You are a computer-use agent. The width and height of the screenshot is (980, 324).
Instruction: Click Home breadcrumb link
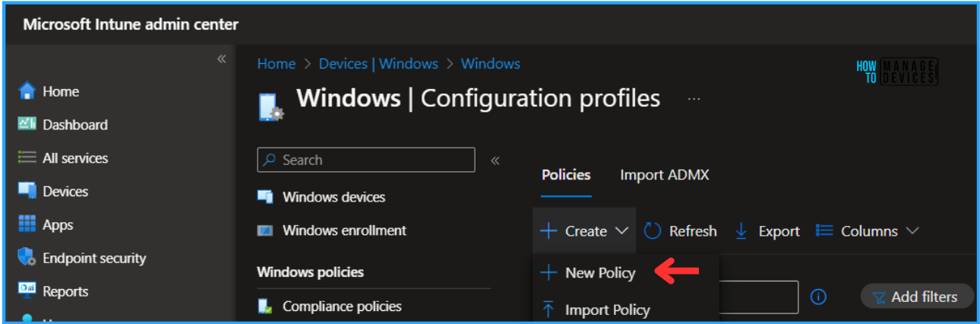277,64
